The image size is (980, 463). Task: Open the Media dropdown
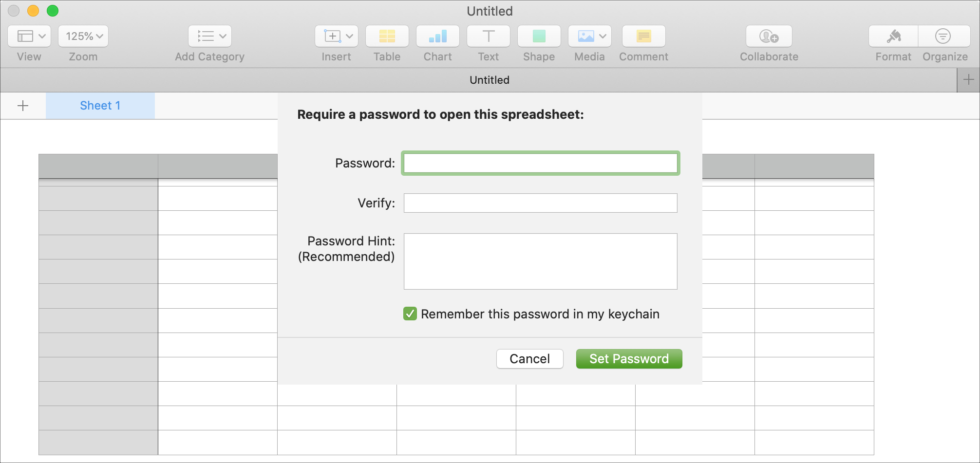(589, 36)
